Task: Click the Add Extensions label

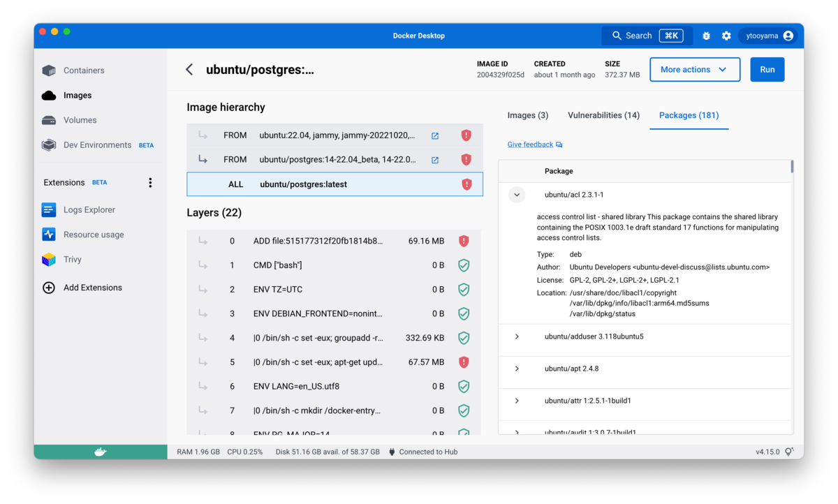Action: coord(93,288)
